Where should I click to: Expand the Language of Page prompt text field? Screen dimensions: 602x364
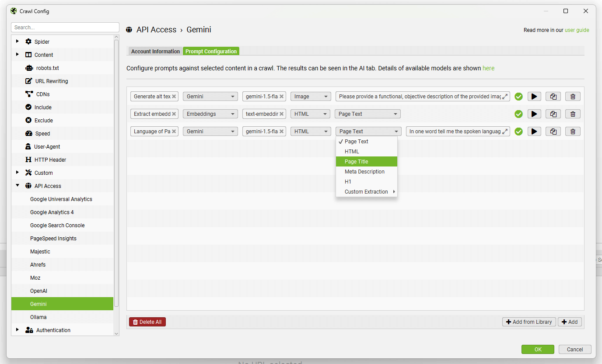(x=505, y=132)
